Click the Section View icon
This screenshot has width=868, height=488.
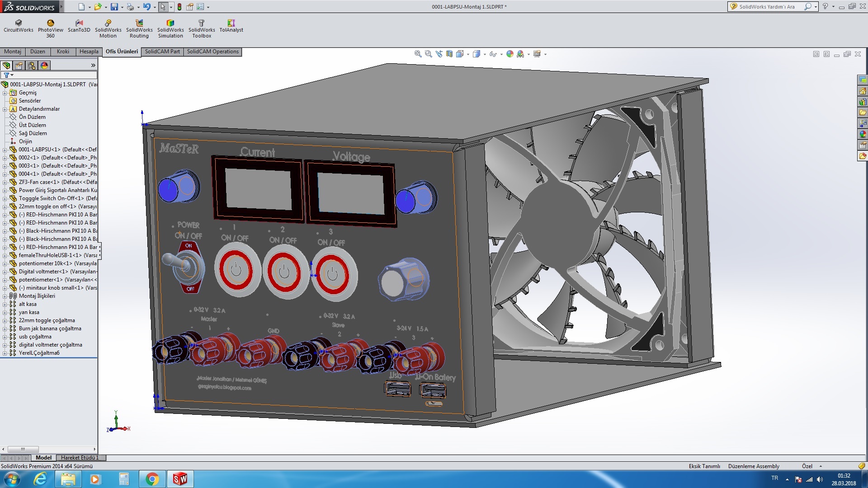coord(449,54)
